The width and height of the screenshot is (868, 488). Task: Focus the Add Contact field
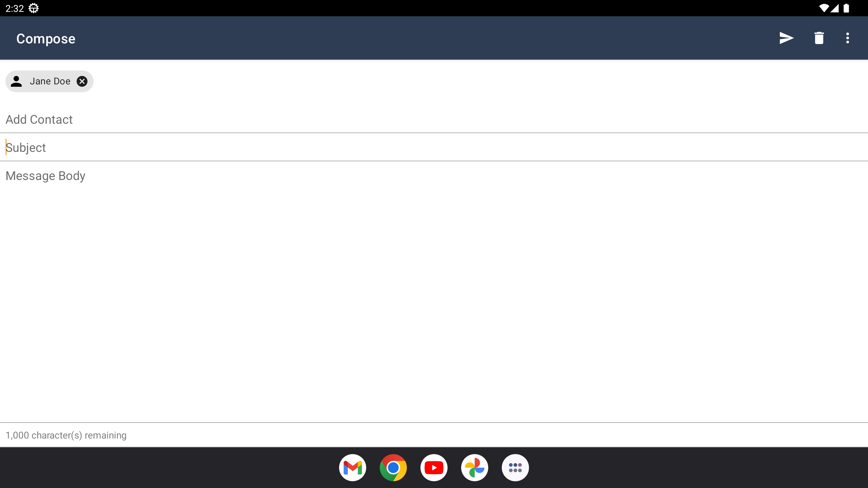coord(434,119)
